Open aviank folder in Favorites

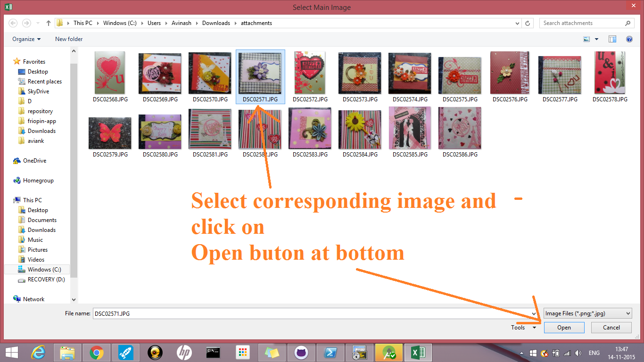[31, 141]
